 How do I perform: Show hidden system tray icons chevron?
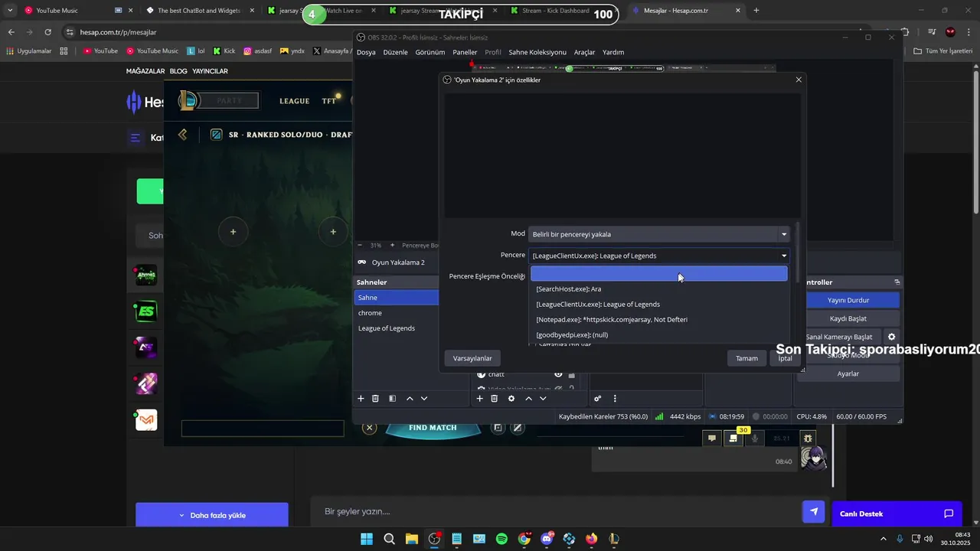pyautogui.click(x=883, y=539)
